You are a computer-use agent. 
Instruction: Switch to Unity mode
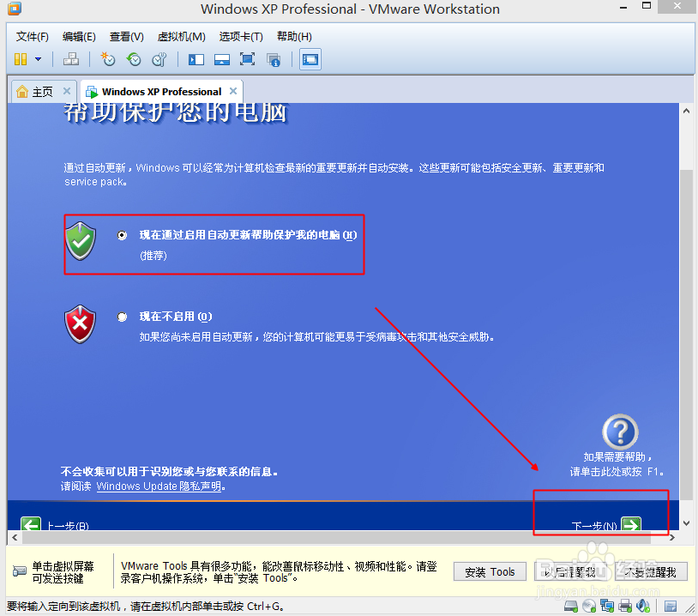274,60
